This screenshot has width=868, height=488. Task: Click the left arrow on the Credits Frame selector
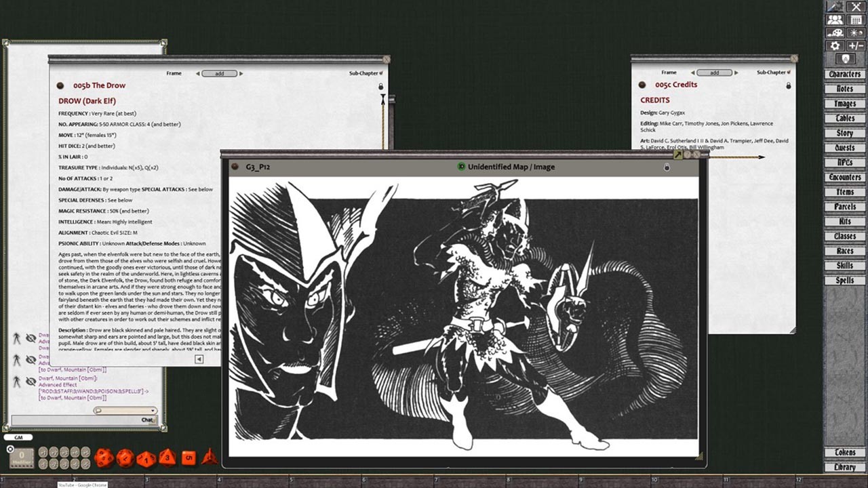click(x=692, y=73)
